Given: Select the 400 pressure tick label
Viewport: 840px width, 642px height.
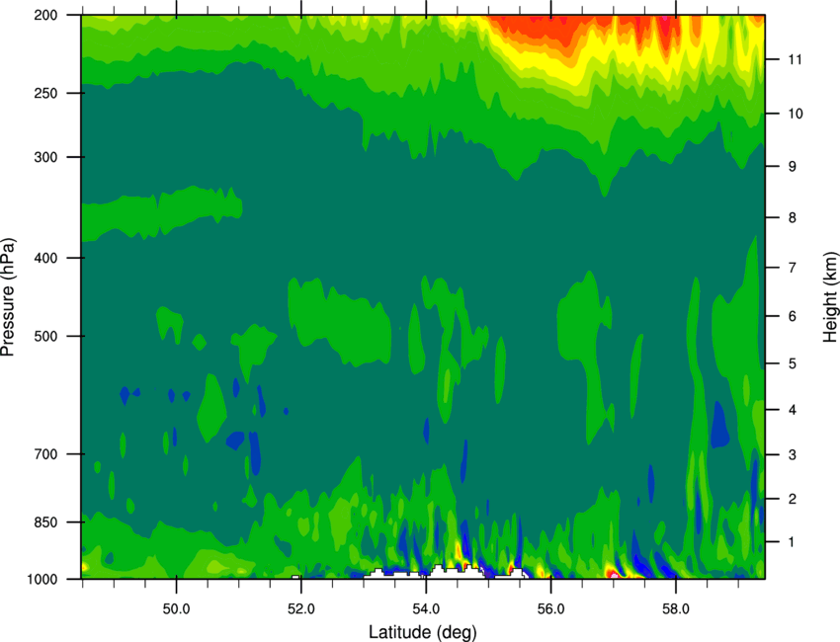Looking at the screenshot, I should [45, 258].
